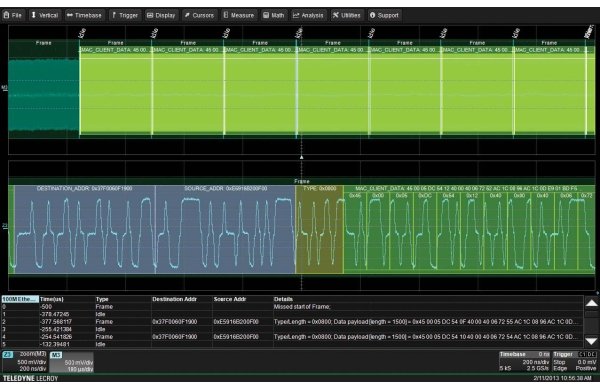
Task: Click the 0x45 byte annotation in zoom trace
Action: click(355, 195)
